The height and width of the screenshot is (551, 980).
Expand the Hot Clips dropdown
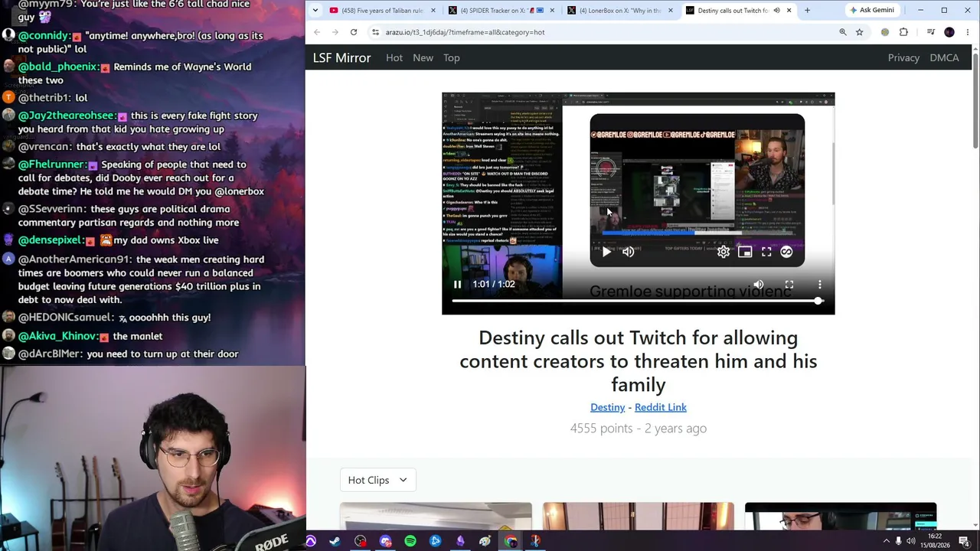coord(377,480)
